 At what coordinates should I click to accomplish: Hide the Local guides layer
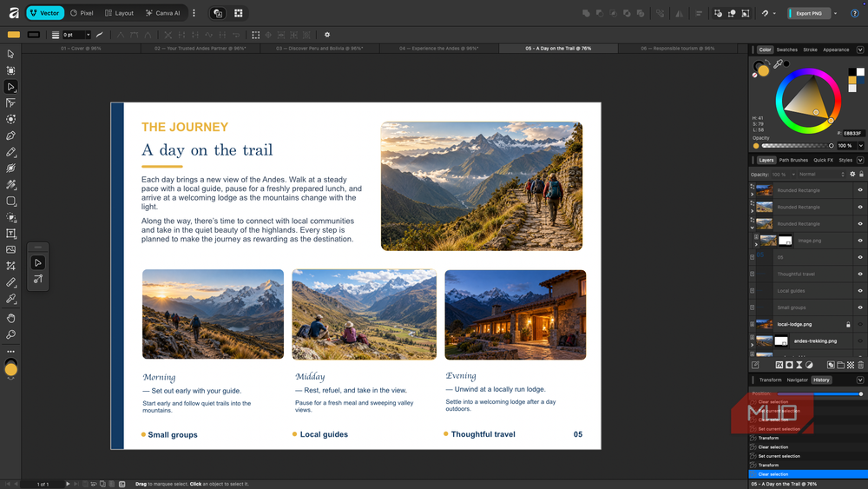pos(860,291)
